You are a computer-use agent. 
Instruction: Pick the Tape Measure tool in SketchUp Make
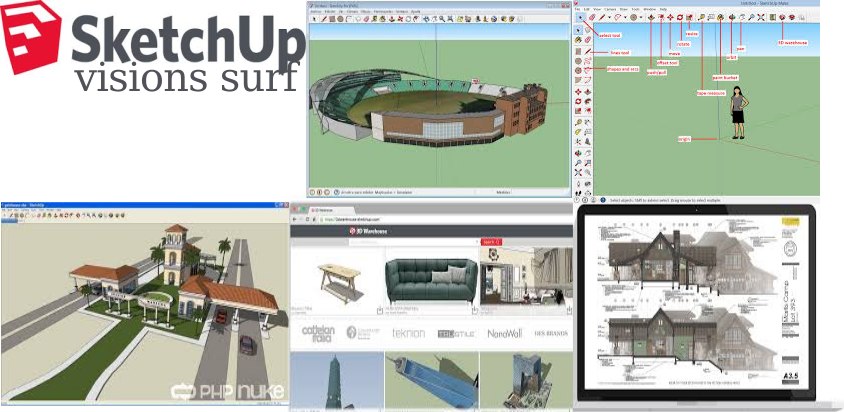[x=701, y=17]
